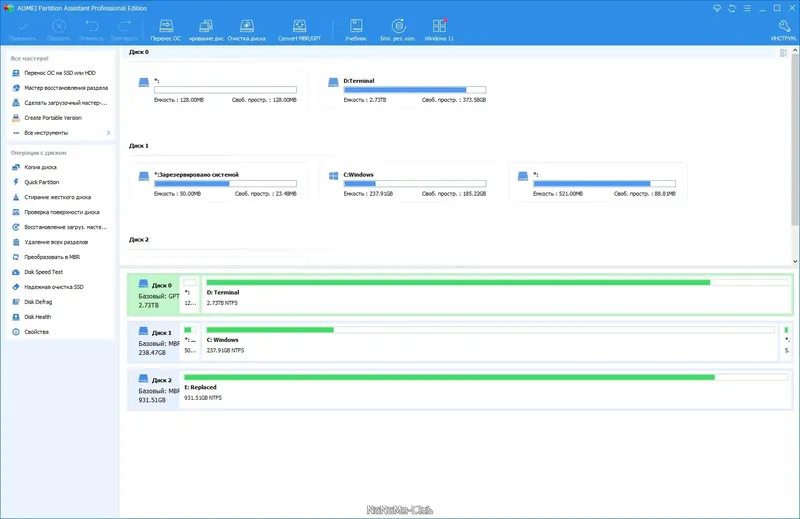The height and width of the screenshot is (519, 800).
Task: Expand Все инструменты submenu
Action: pos(46,133)
